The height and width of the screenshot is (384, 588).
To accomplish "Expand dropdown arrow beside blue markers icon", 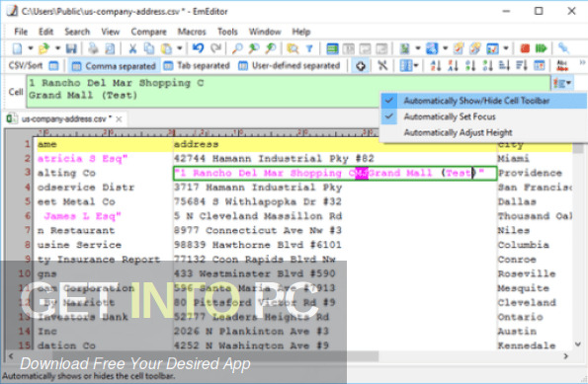I will tap(445, 48).
